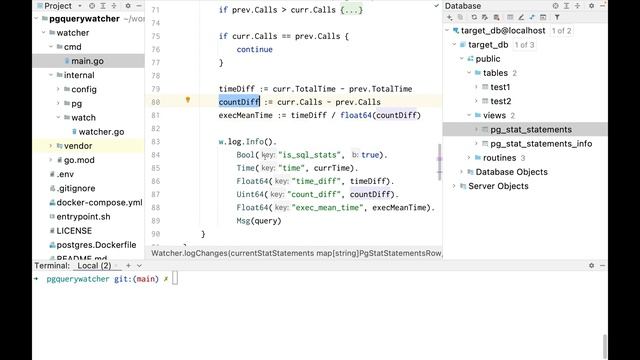Expand all in the Project panel header
The width and height of the screenshot is (640, 360).
tap(103, 6)
